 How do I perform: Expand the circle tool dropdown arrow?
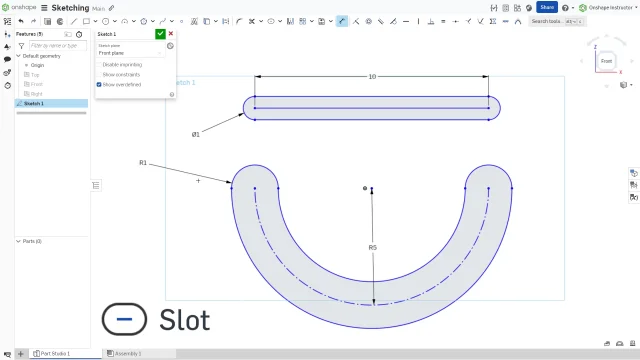point(115,21)
